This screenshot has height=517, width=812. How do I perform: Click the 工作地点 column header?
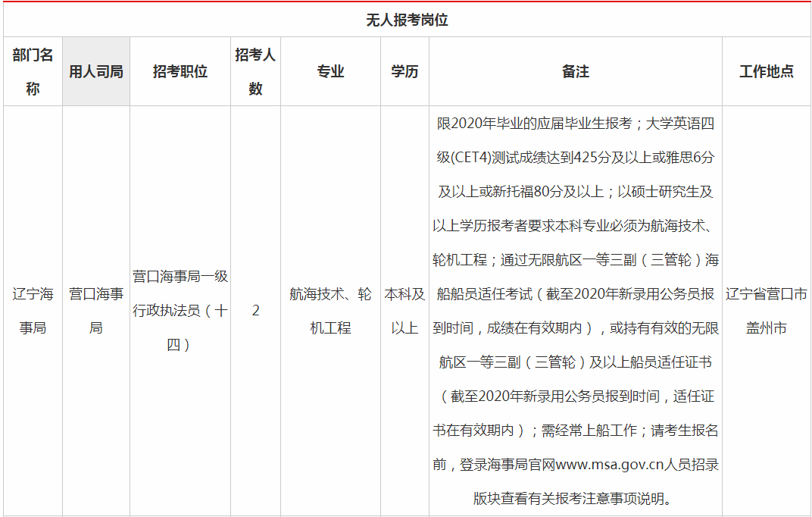(767, 71)
